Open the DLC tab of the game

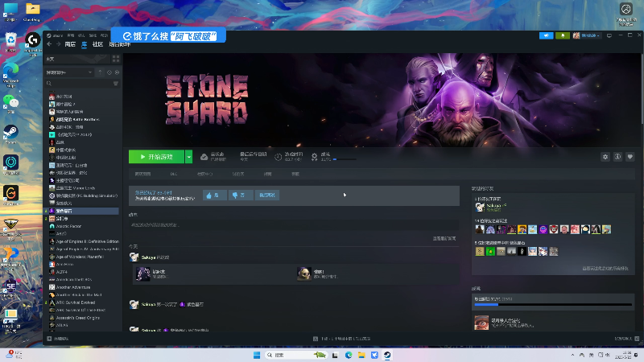[x=174, y=174]
